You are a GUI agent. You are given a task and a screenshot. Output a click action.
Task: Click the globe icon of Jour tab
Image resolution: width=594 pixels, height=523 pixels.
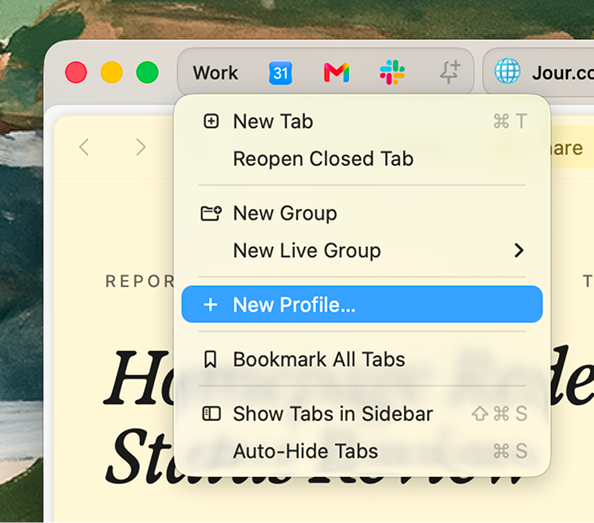[507, 71]
